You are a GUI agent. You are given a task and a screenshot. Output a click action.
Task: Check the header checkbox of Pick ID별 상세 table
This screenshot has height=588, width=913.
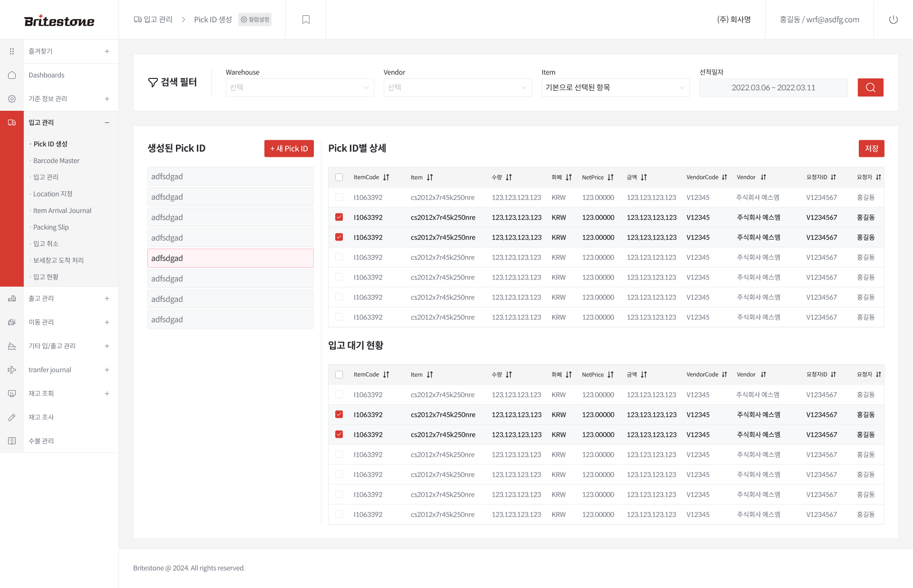pos(339,177)
